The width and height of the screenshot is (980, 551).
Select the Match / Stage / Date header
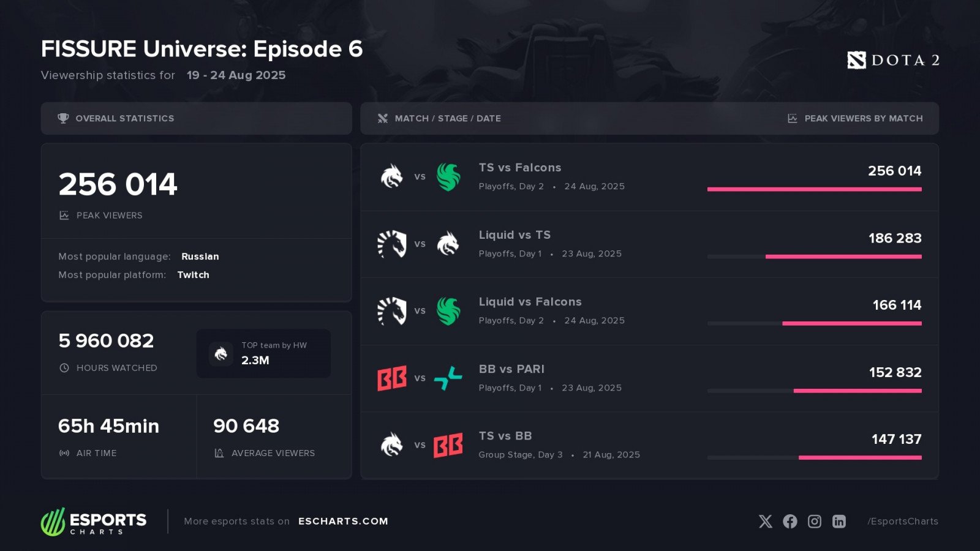tap(448, 118)
